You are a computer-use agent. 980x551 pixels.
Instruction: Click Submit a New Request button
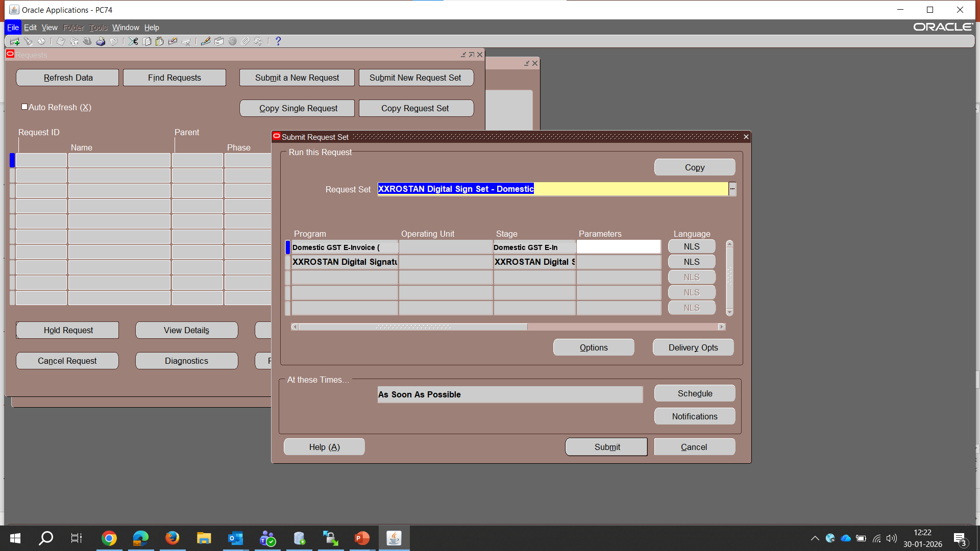tap(297, 78)
